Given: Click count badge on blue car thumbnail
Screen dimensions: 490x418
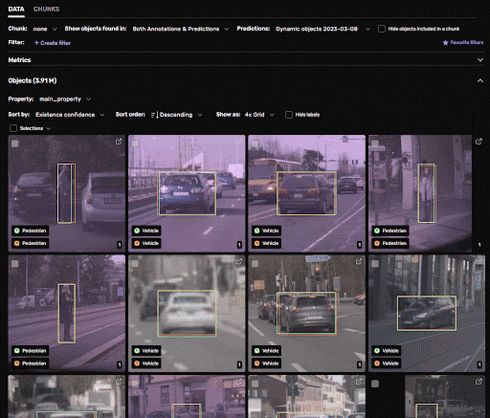Looking at the screenshot, I should point(239,245).
